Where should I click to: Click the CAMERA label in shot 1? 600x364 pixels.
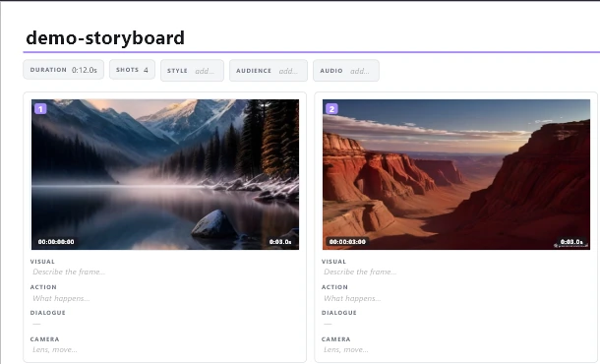45,339
